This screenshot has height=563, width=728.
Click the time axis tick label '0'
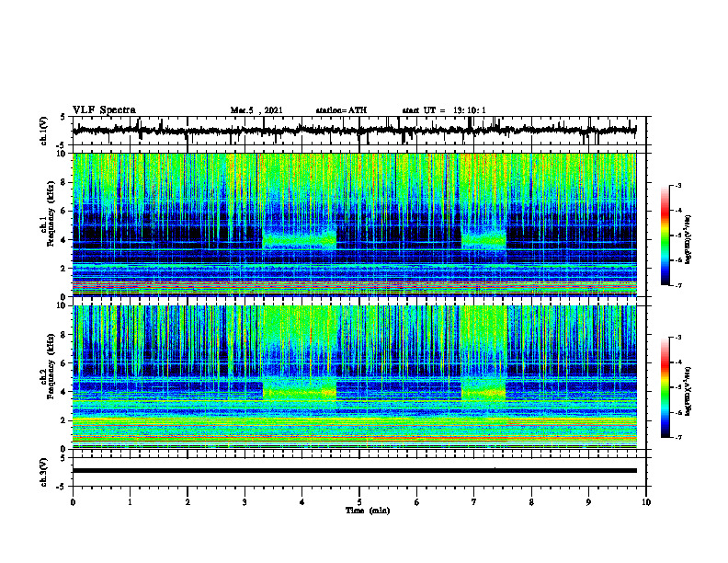coord(73,502)
